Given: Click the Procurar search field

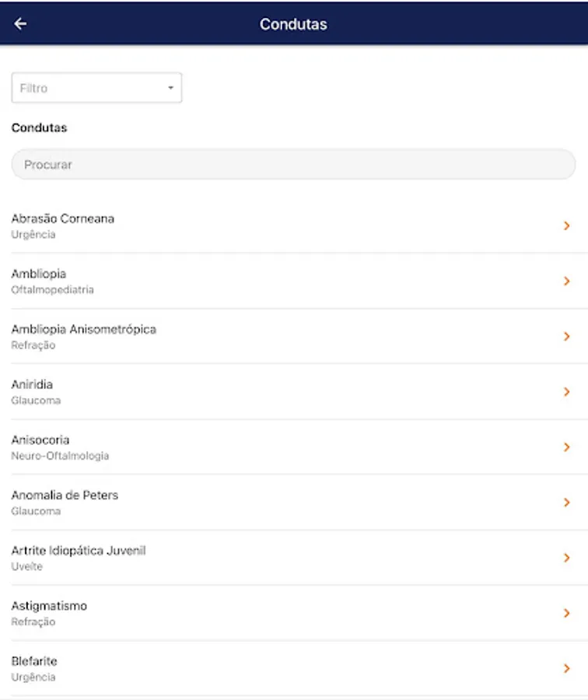Looking at the screenshot, I should coord(293,165).
